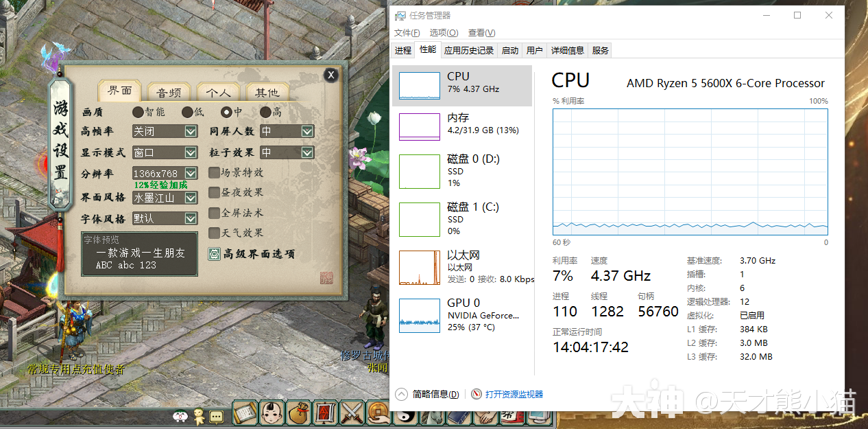This screenshot has height=429, width=868.
Task: Click the gold coin in hand icon
Action: [377, 413]
